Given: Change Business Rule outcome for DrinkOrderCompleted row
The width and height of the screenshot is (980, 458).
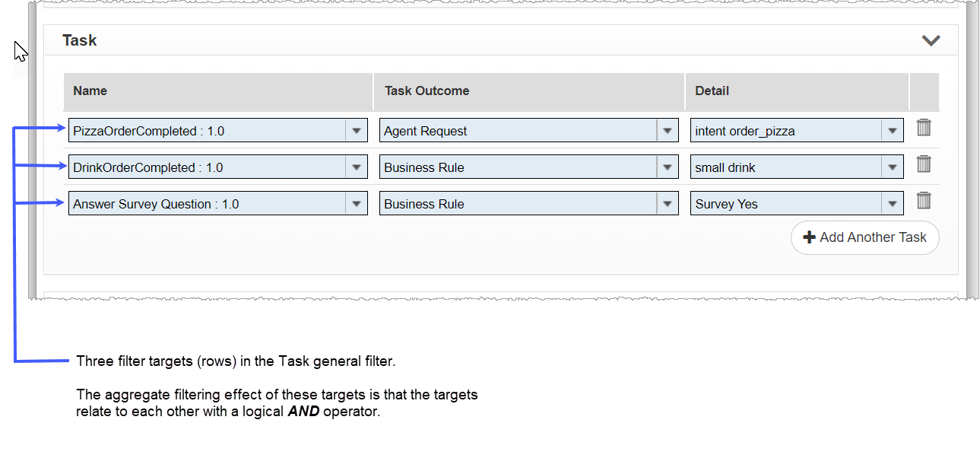Looking at the screenshot, I should [x=667, y=167].
